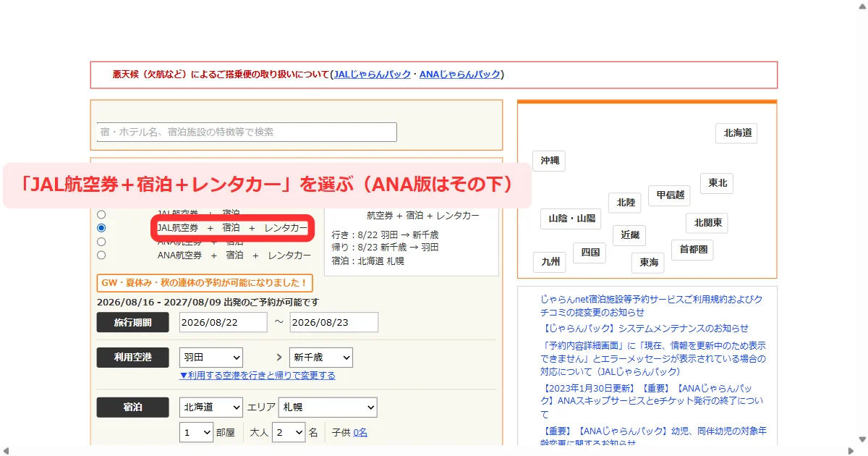Open the 札幌 area dropdown

[x=328, y=408]
